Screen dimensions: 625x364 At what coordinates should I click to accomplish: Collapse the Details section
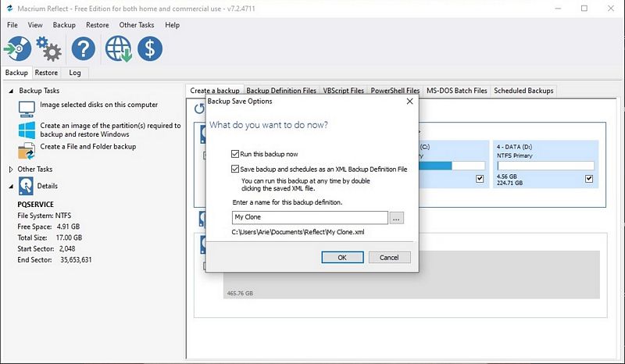(x=11, y=186)
